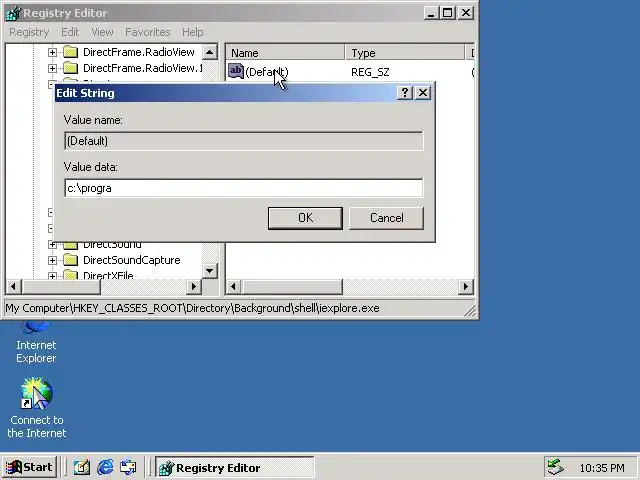Click the Value name field showing (Default)

[244, 141]
